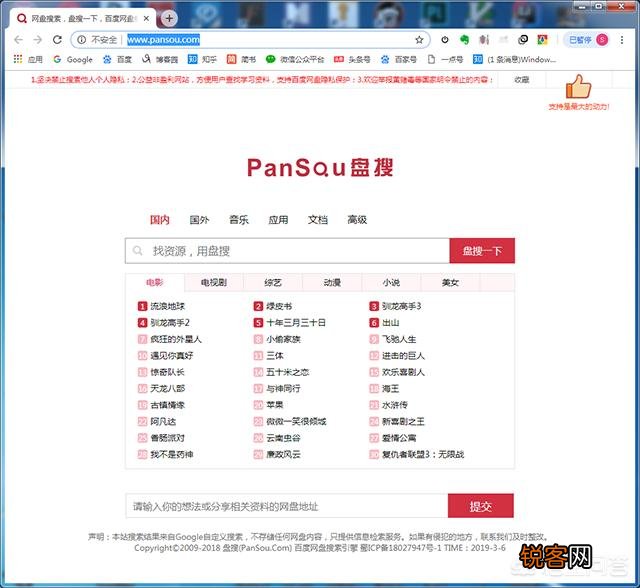Open the 微信公众平台 bookmark
Screen dimensions: 640x588
pyautogui.click(x=295, y=60)
